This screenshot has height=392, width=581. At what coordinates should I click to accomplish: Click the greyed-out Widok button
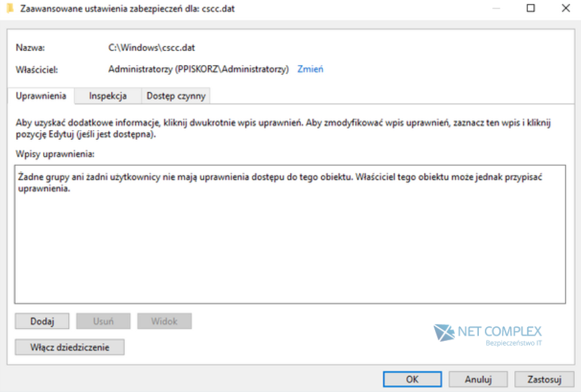pos(164,321)
